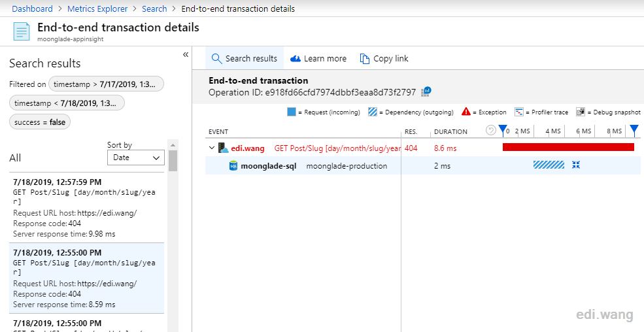Select the 12:57:59 PM search result
This screenshot has height=332, width=644.
(x=86, y=208)
